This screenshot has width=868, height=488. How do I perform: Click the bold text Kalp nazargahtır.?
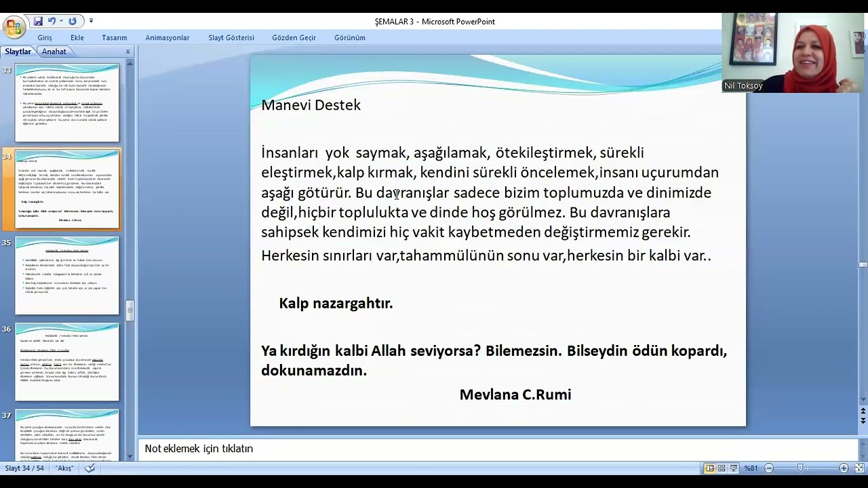tap(336, 303)
